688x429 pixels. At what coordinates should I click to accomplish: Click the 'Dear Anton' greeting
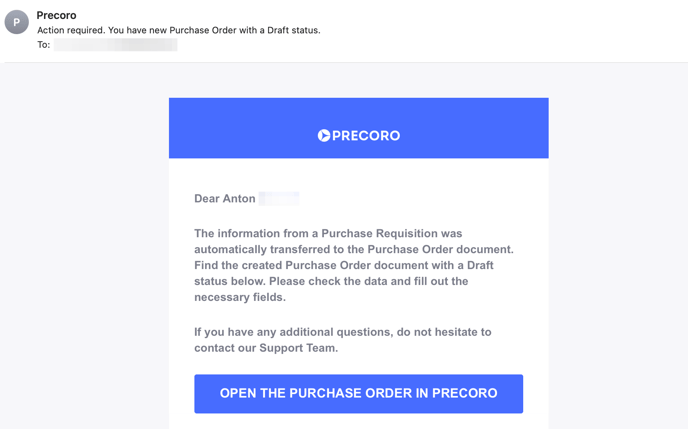[x=225, y=199]
